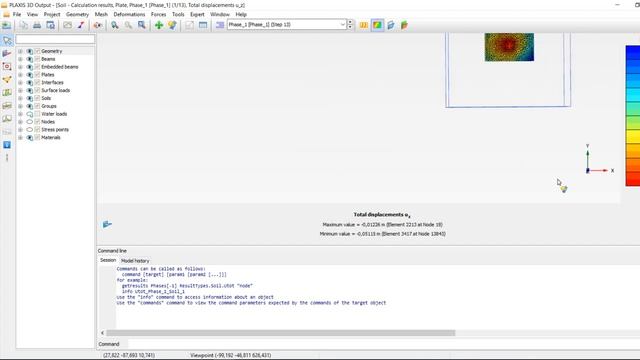
Task: Click the purple wedge icon in left sidebar
Action: [x=7, y=53]
